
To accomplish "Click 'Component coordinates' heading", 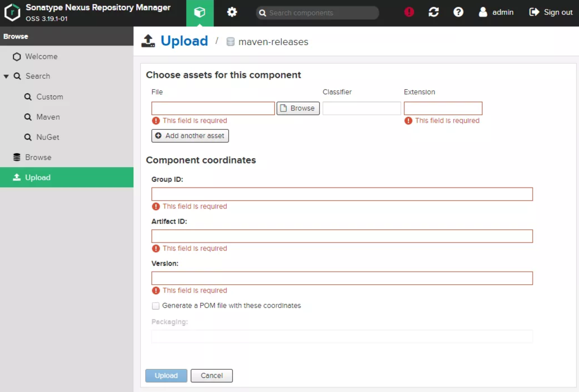I will [x=201, y=160].
